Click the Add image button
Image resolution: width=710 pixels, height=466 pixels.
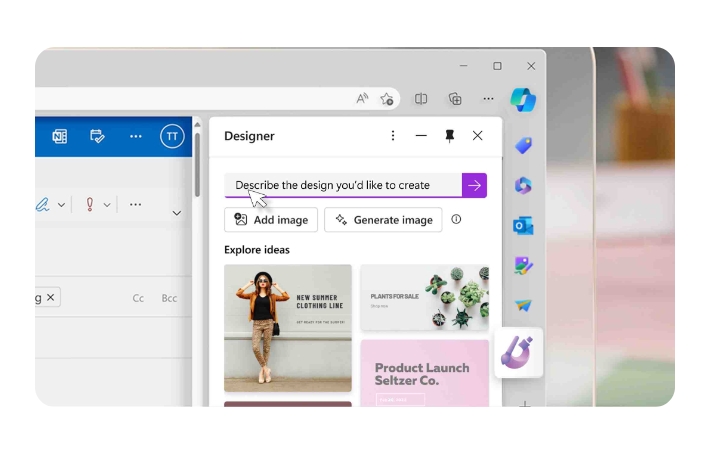click(x=271, y=220)
